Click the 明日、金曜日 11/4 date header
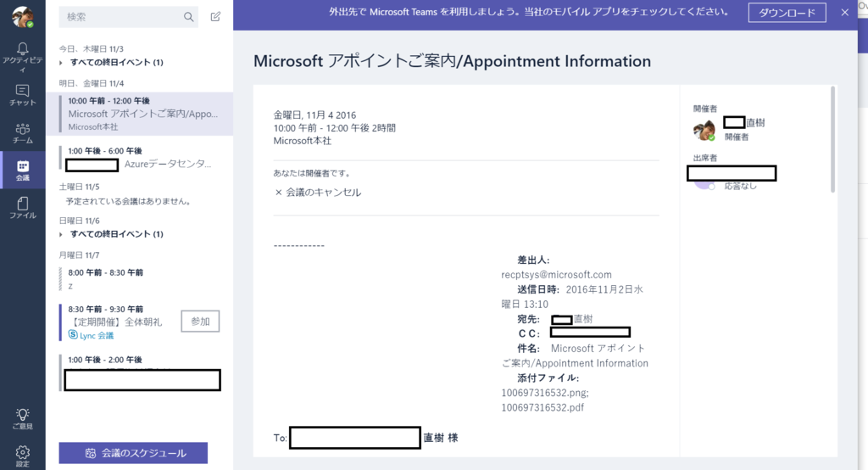This screenshot has width=868, height=470. click(x=92, y=83)
